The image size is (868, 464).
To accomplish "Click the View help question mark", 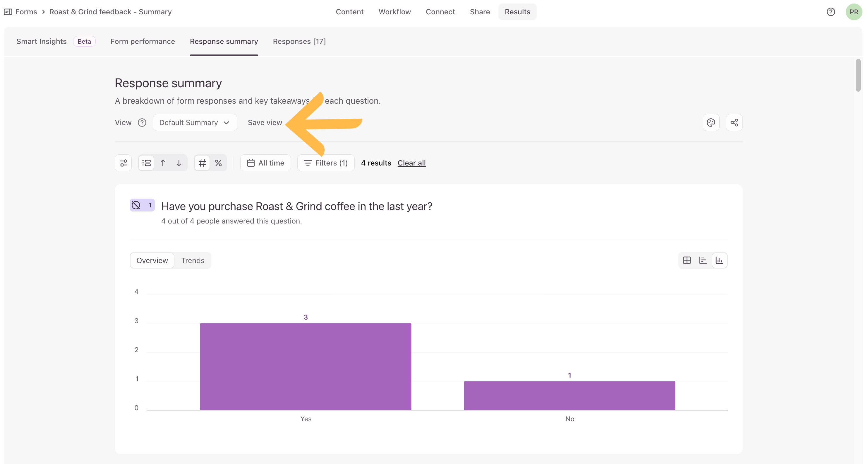I will [x=142, y=122].
